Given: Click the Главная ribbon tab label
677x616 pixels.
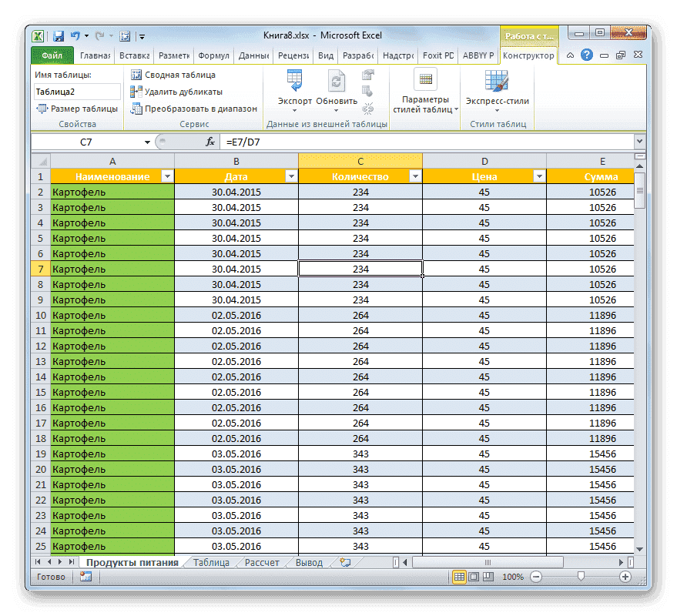Looking at the screenshot, I should coord(94,55).
